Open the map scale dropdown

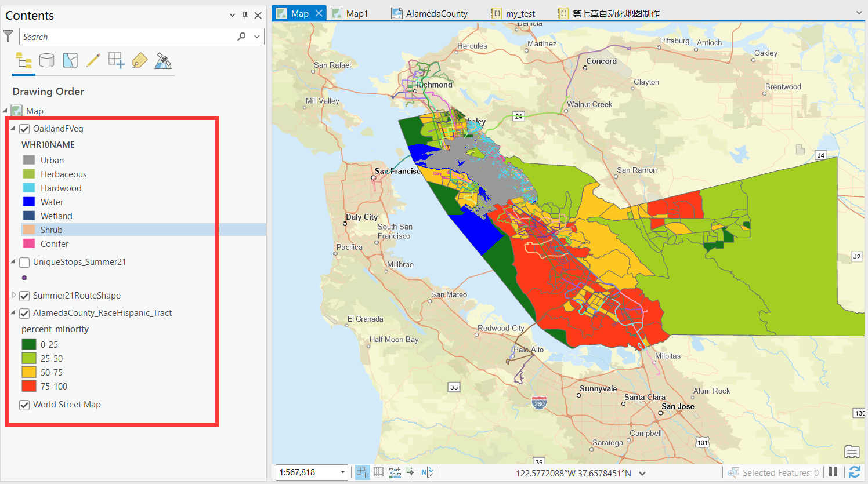(343, 472)
